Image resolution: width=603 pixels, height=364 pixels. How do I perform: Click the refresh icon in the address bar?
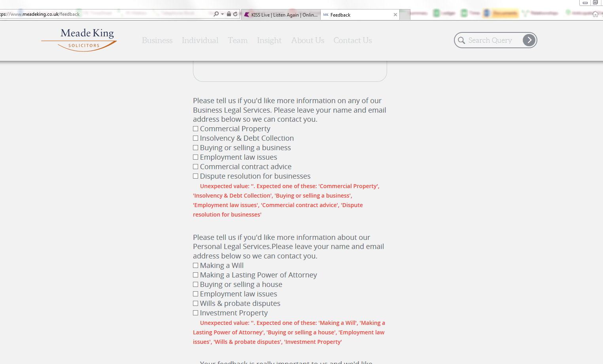pyautogui.click(x=236, y=13)
